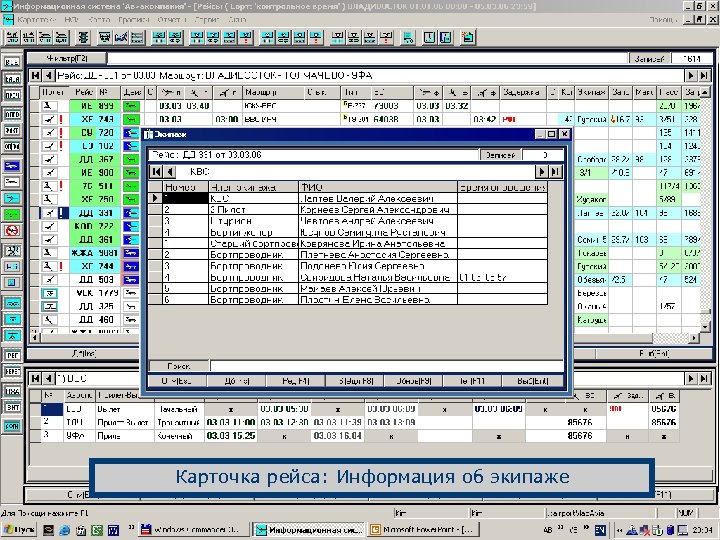Image resolution: width=720 pixels, height=540 pixels.
Task: Open the Окно menu
Action: 237,20
